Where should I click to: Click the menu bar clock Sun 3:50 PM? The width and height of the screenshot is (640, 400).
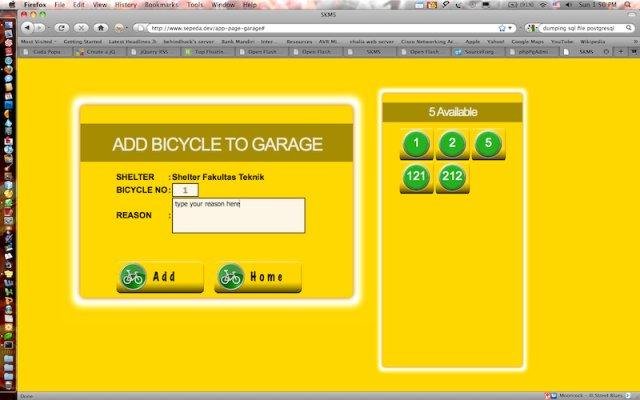pyautogui.click(x=597, y=5)
